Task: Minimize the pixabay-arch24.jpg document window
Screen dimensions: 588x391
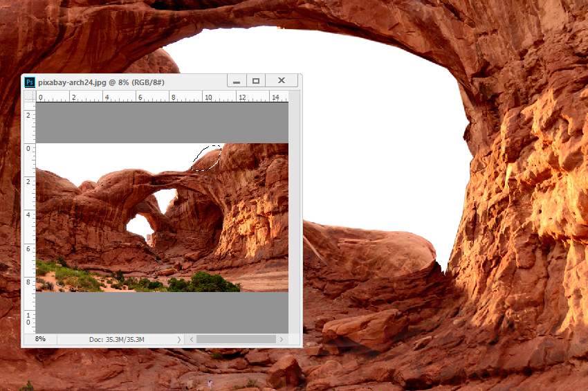Action: pyautogui.click(x=237, y=81)
